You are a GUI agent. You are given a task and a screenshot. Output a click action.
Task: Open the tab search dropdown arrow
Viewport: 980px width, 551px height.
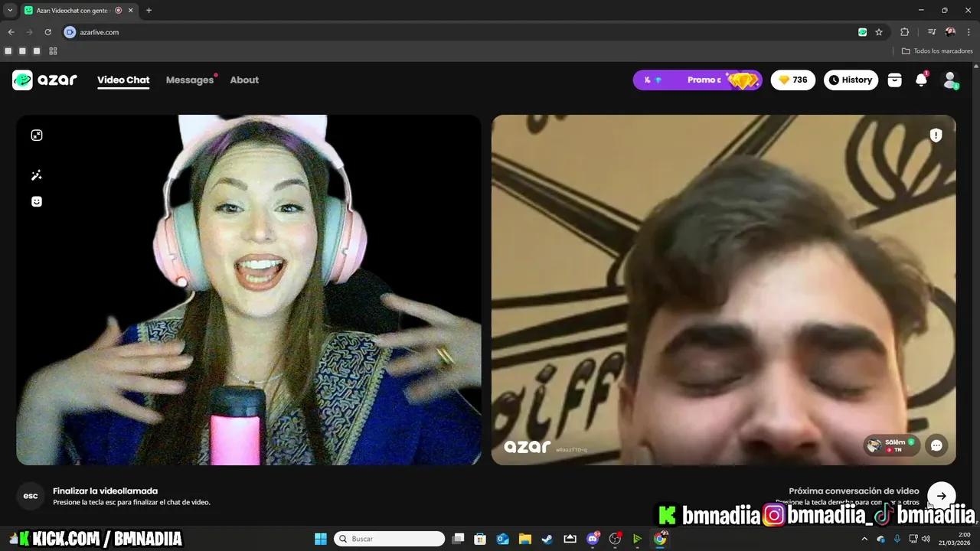(10, 10)
